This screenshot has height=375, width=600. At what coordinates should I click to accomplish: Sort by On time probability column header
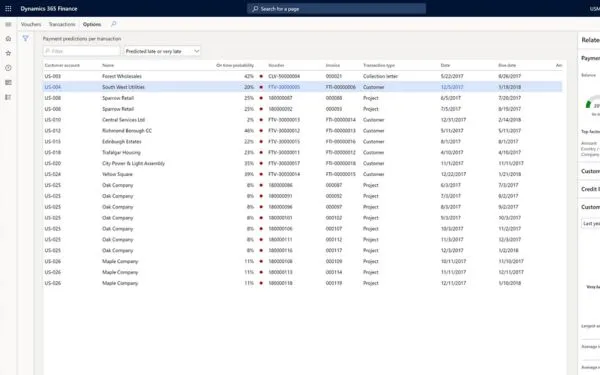pyautogui.click(x=235, y=65)
